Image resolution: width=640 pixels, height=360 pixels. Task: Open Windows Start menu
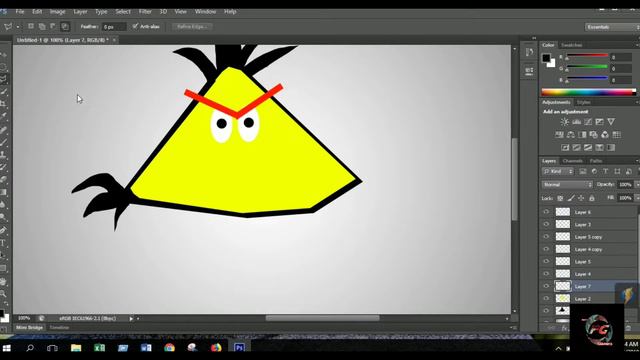point(7,348)
